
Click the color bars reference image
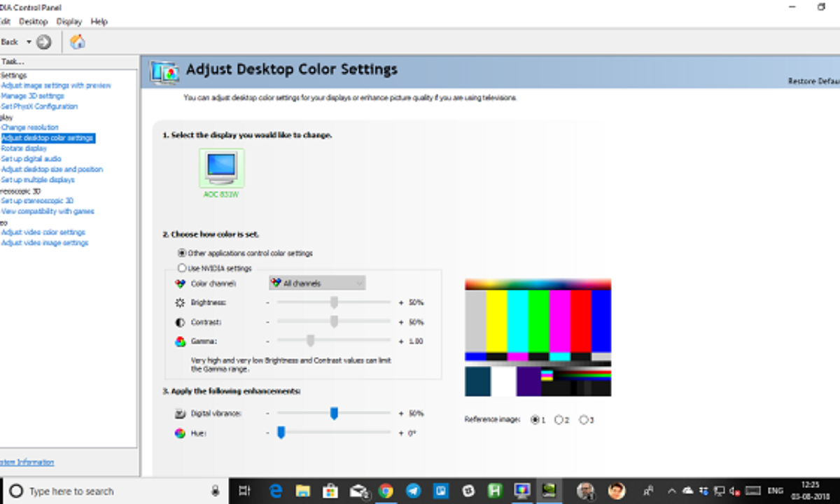click(538, 337)
